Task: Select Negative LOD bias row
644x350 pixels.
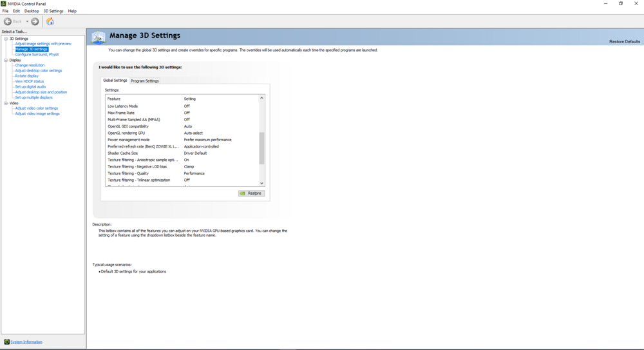Action: [x=182, y=166]
